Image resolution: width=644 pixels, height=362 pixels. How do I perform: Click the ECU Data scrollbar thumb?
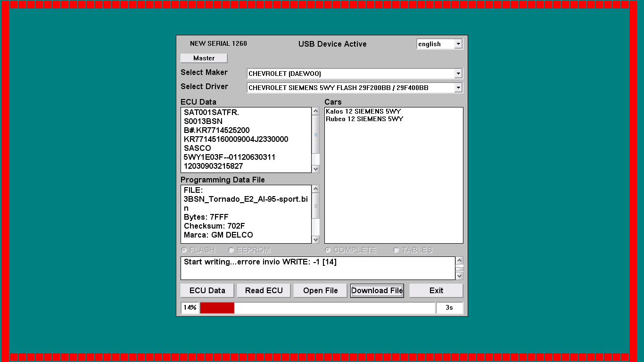point(316,134)
